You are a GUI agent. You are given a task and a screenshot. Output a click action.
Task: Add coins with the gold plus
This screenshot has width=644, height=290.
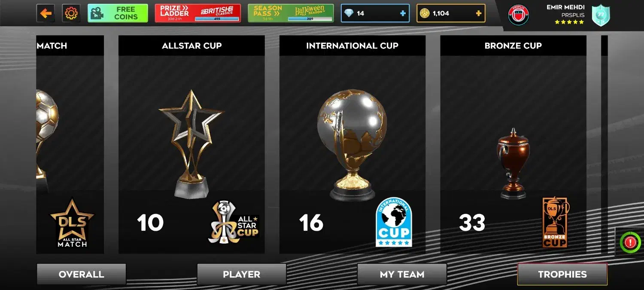478,13
